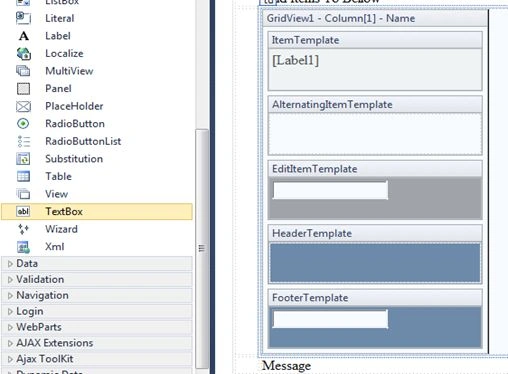The height and width of the screenshot is (374, 508).
Task: Expand the Ajax ToolKit toolbox group
Action: click(x=10, y=359)
